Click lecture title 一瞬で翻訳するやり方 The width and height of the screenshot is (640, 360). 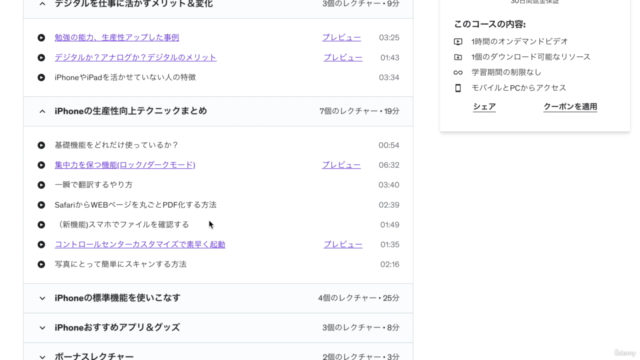coord(93,185)
